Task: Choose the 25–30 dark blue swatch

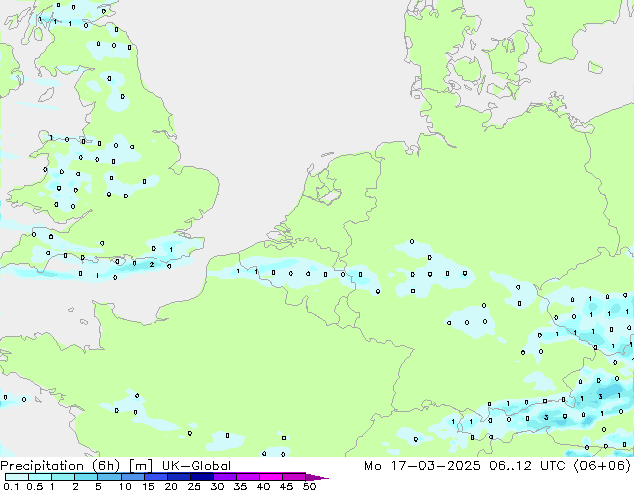Action: (201, 477)
